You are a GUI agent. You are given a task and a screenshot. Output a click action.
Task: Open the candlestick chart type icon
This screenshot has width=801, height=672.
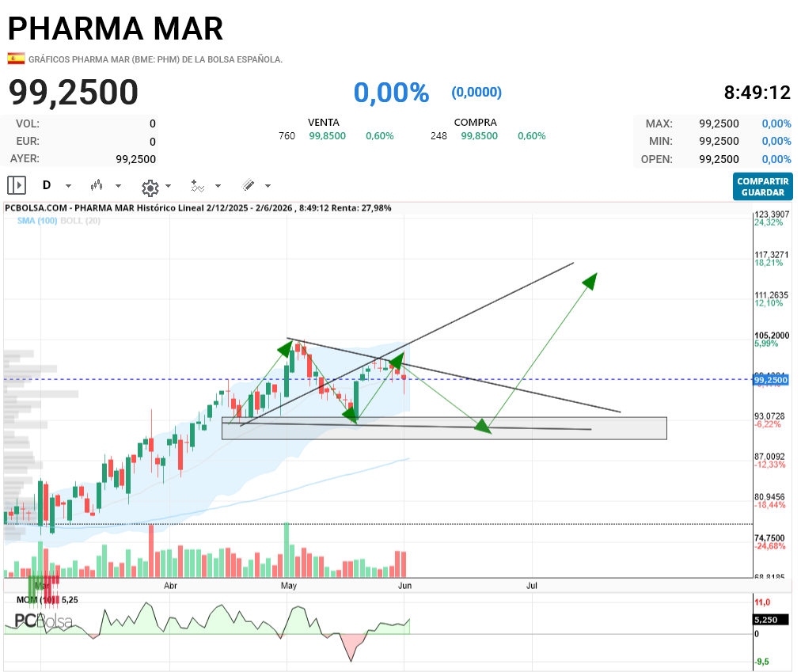(97, 185)
